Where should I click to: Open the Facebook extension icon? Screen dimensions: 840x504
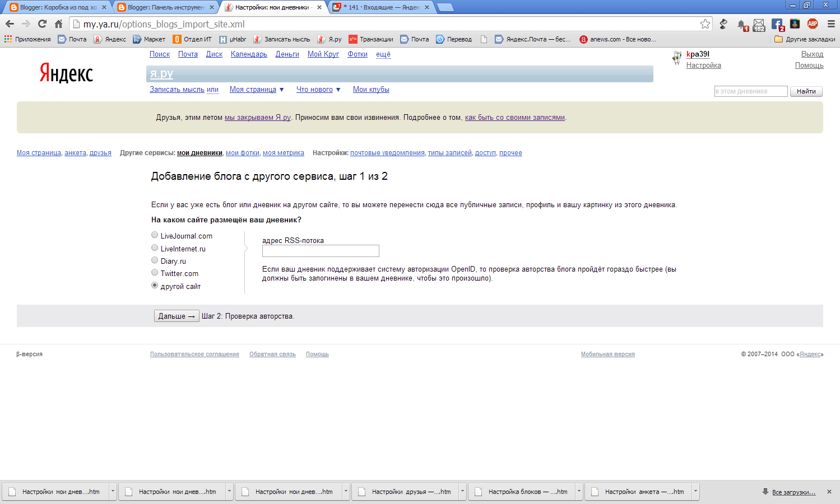777,24
